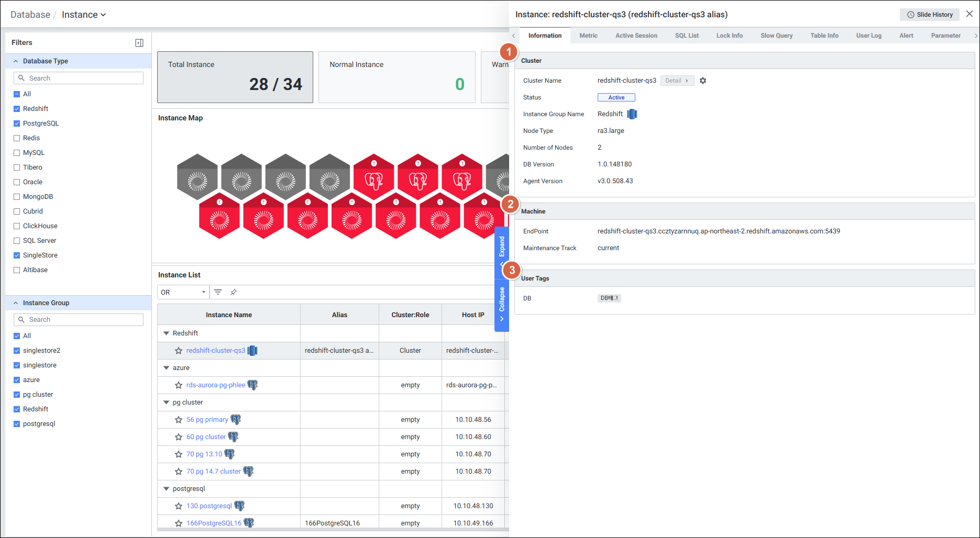This screenshot has width=980, height=538.
Task: Star the redshift-cluster-qs3 instance as favorite
Action: (179, 351)
